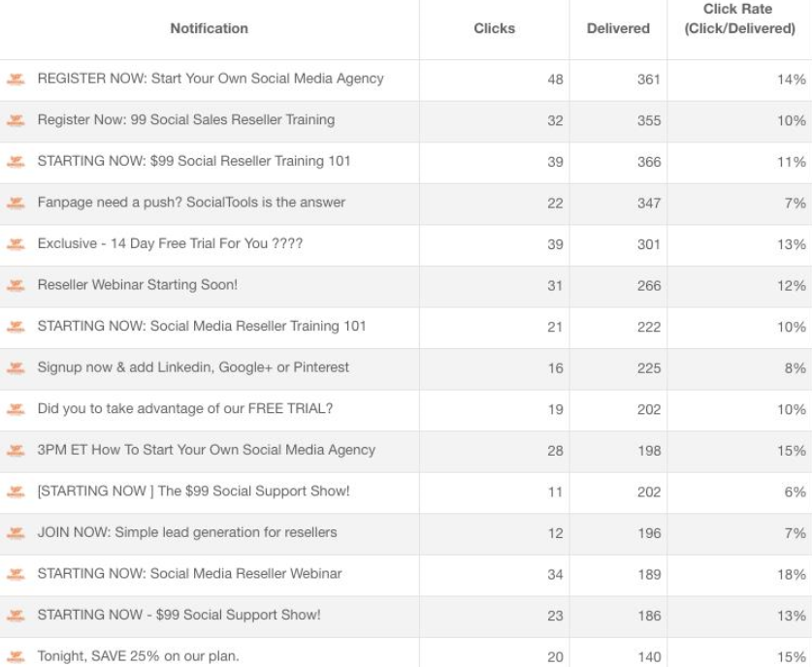Click icon next to Signup now & add Linkedin
Image resolution: width=812 pixels, height=667 pixels.
pos(16,367)
